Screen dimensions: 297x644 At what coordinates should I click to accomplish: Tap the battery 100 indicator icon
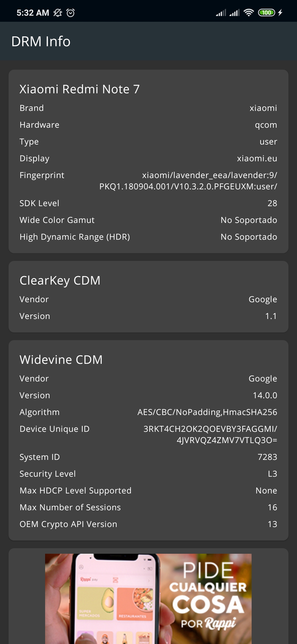tap(266, 13)
